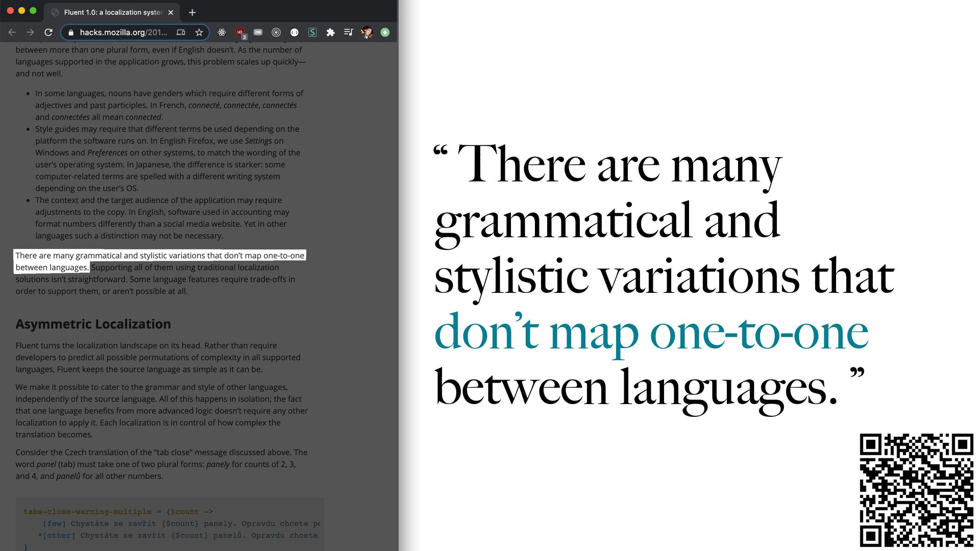980x551 pixels.
Task: Click the padlock site info icon
Action: coord(71,33)
